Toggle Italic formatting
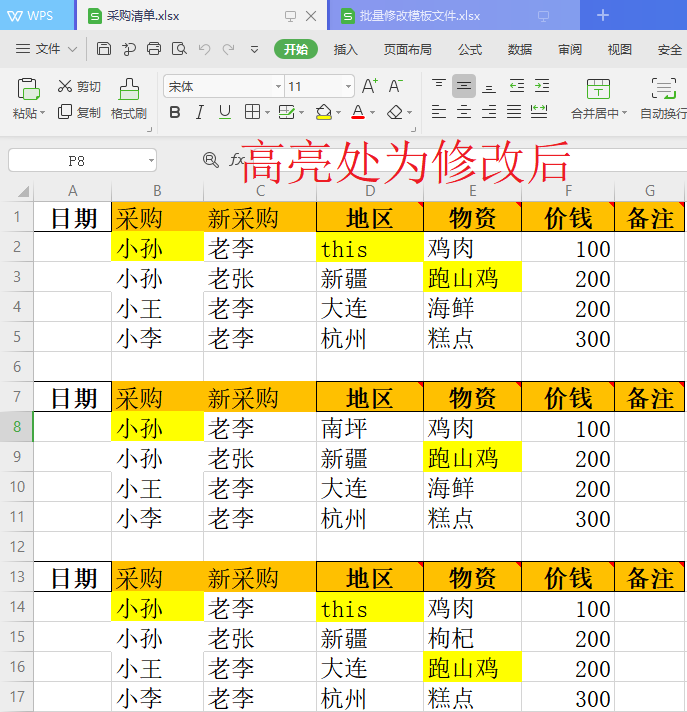Screen dimensions: 687x712 tap(199, 112)
